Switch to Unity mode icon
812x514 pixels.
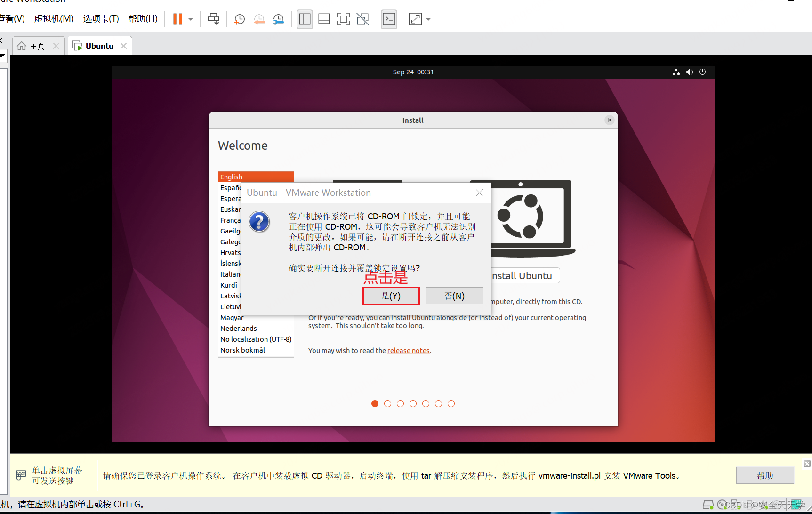click(362, 19)
